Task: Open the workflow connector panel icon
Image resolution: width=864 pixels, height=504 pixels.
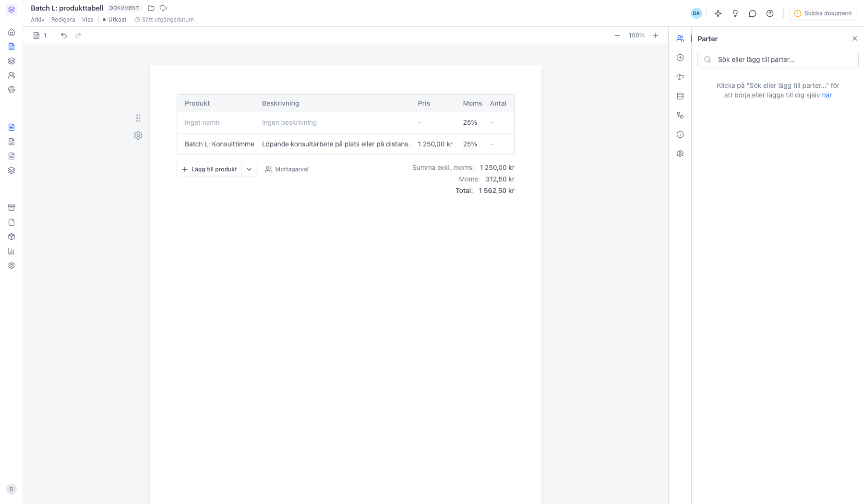Action: (x=680, y=115)
